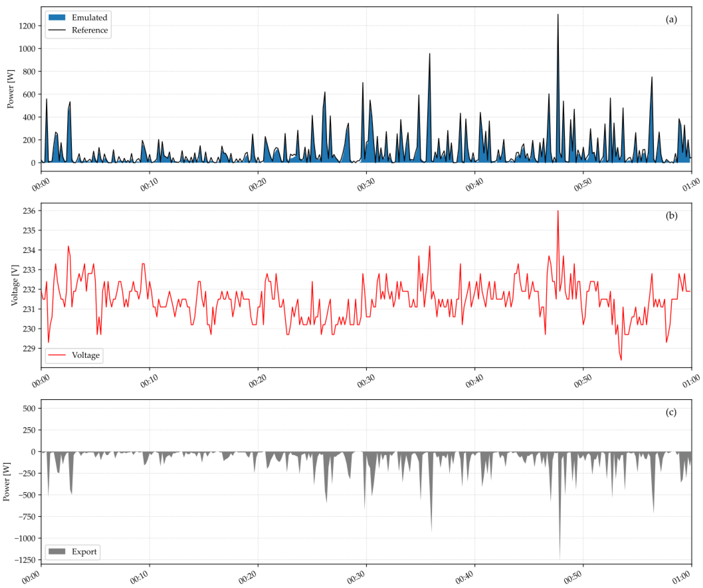703x588 pixels.
Task: Click the blue Emulated legend swatch
Action: [x=57, y=17]
